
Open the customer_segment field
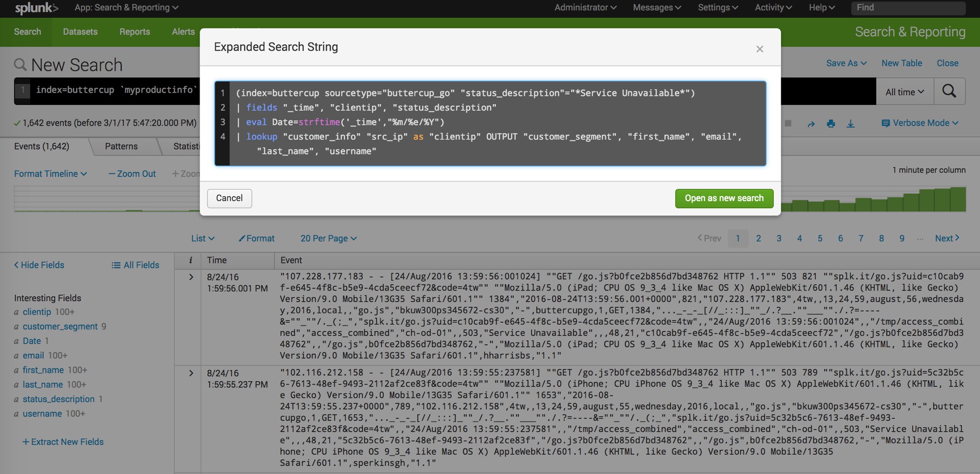coord(60,327)
